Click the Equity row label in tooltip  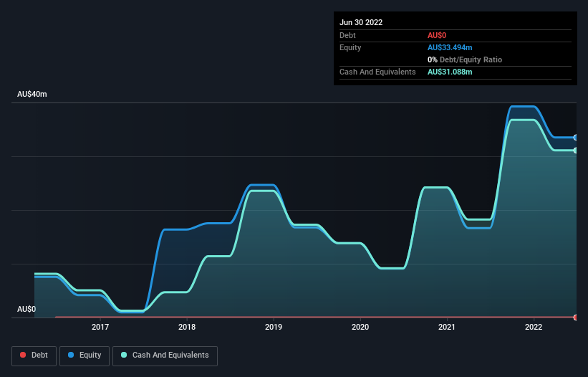350,47
